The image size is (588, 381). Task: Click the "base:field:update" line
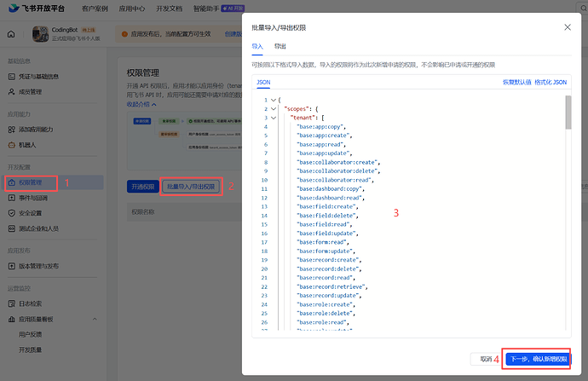[327, 234]
